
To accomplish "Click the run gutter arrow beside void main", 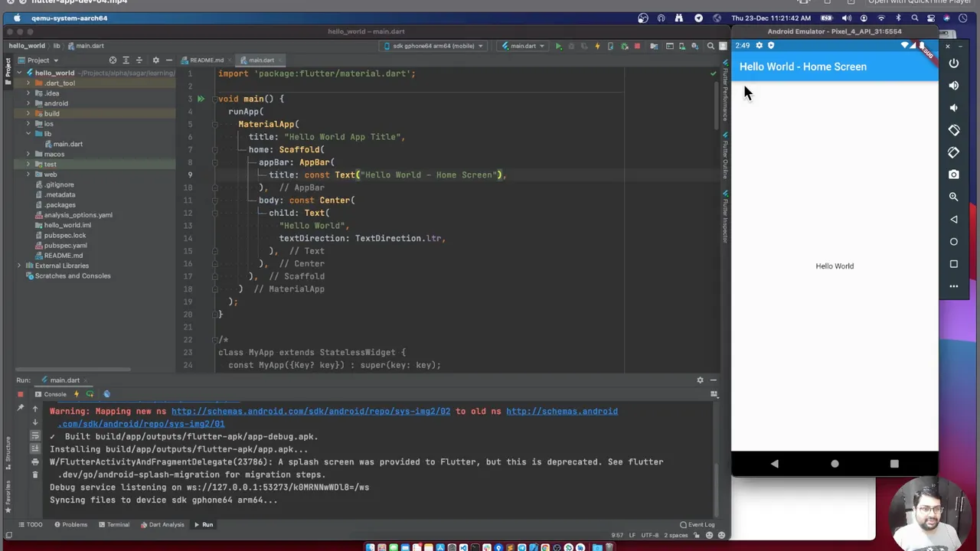I will (201, 99).
